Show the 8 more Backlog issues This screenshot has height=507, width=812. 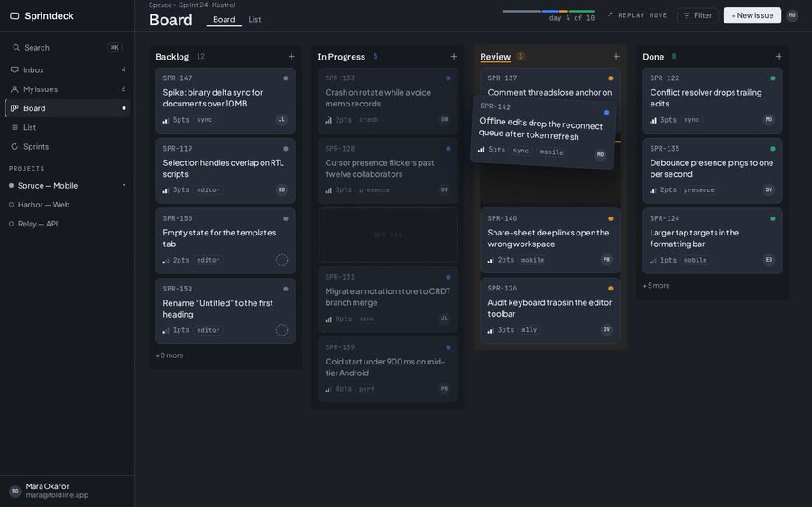[x=170, y=355]
